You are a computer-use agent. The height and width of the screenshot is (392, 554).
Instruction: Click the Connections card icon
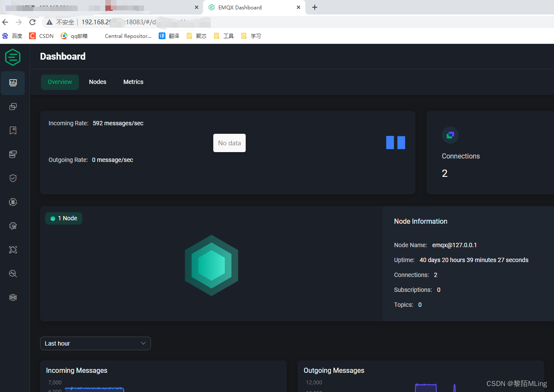point(450,135)
